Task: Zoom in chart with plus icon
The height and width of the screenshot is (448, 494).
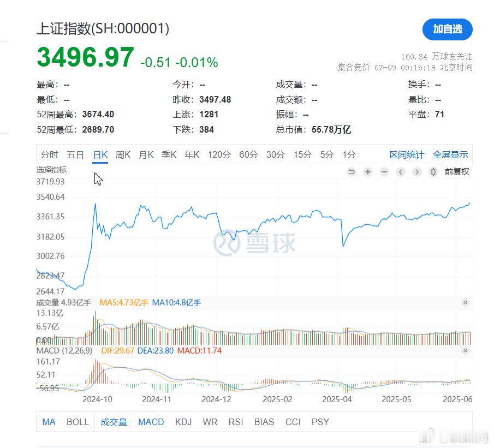Action: pos(368,172)
